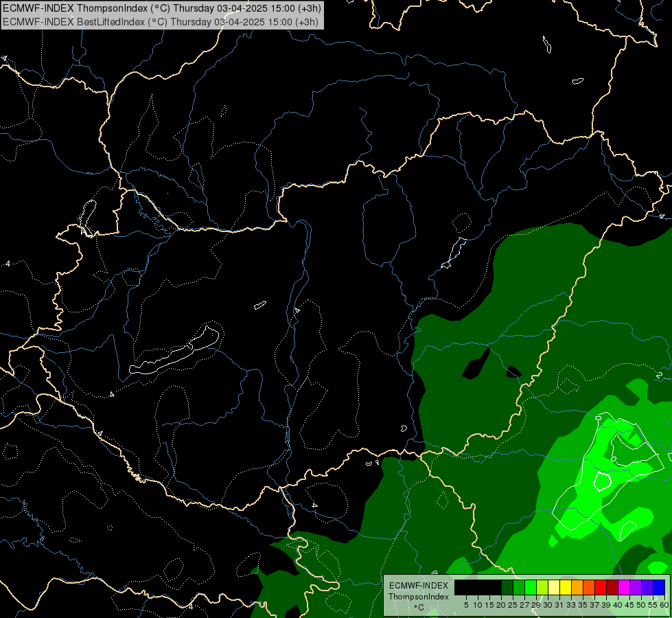
Task: Click legend scale value 10
Action: (478, 605)
